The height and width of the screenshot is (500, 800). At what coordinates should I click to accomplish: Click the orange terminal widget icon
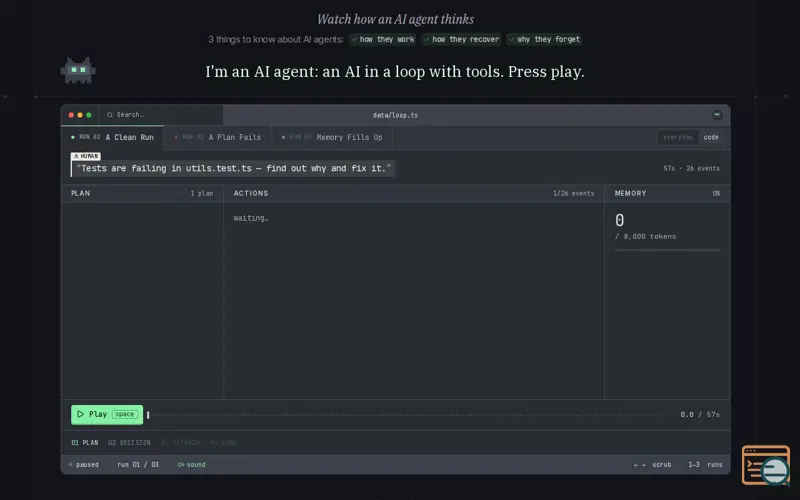point(765,465)
